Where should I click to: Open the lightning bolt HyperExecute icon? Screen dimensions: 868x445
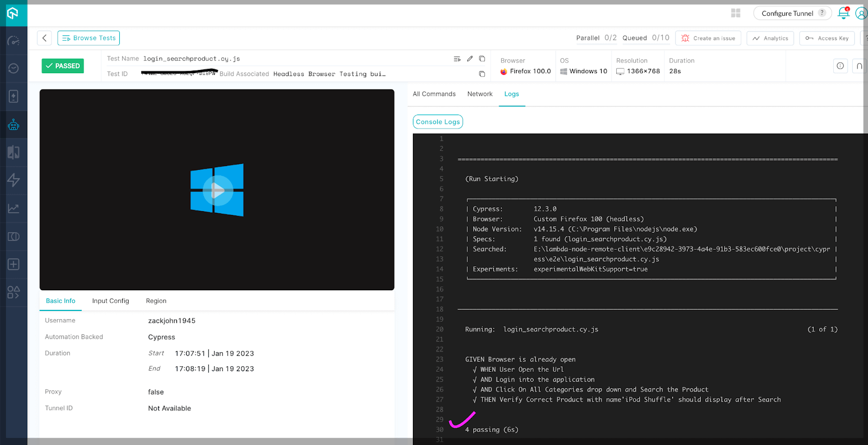[x=14, y=180]
